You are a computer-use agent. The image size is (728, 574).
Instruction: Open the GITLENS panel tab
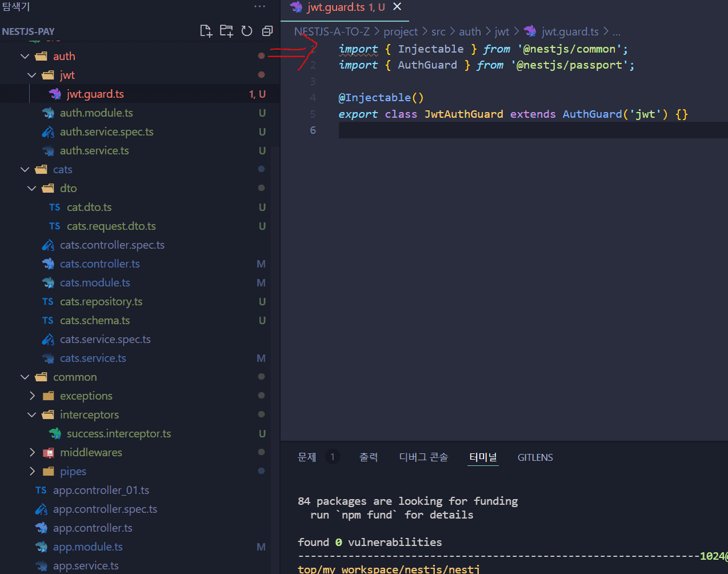pyautogui.click(x=535, y=457)
